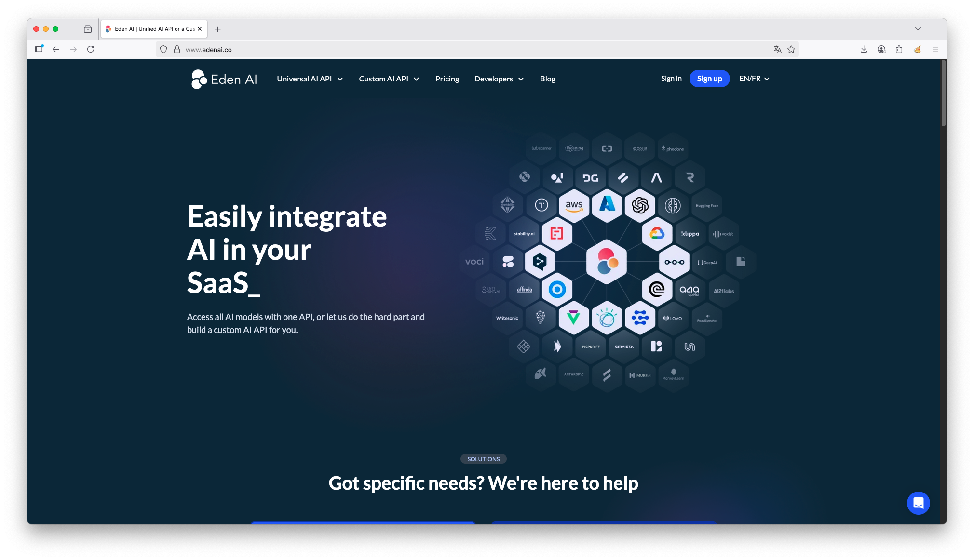Click the Sign in link
974x560 pixels.
(x=671, y=79)
